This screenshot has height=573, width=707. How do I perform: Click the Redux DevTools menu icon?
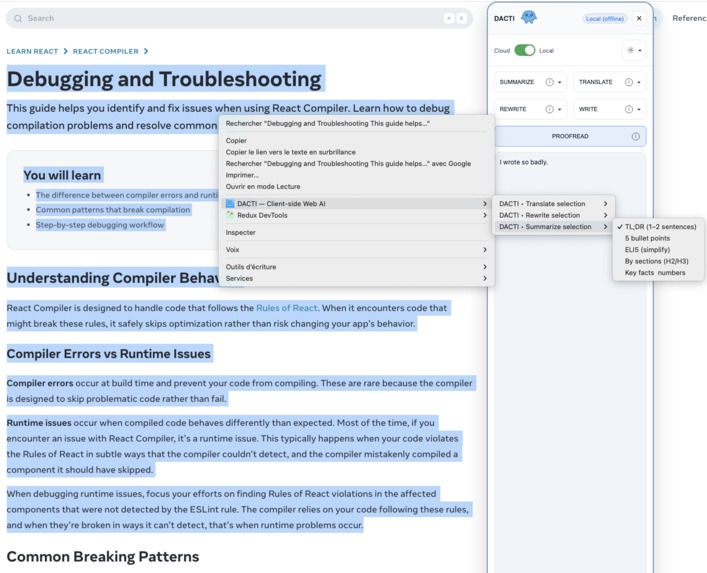pos(230,215)
